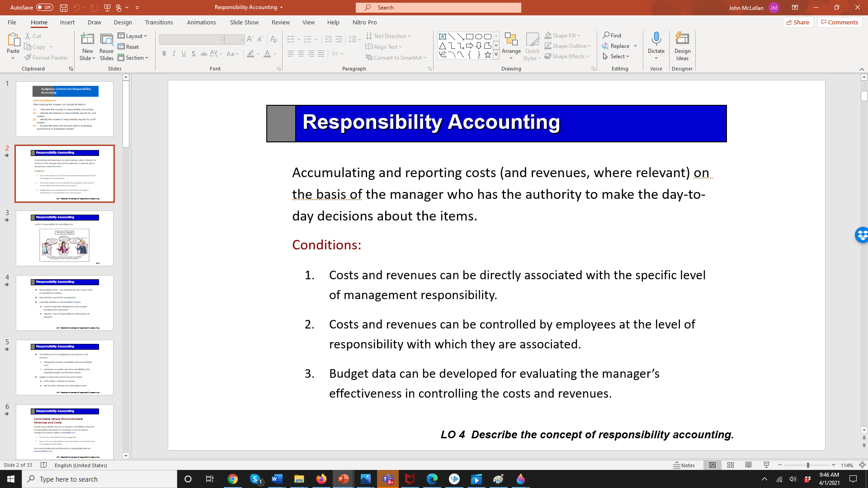Screen dimensions: 868x488
Task: Click the New Slide icon
Action: [x=87, y=39]
